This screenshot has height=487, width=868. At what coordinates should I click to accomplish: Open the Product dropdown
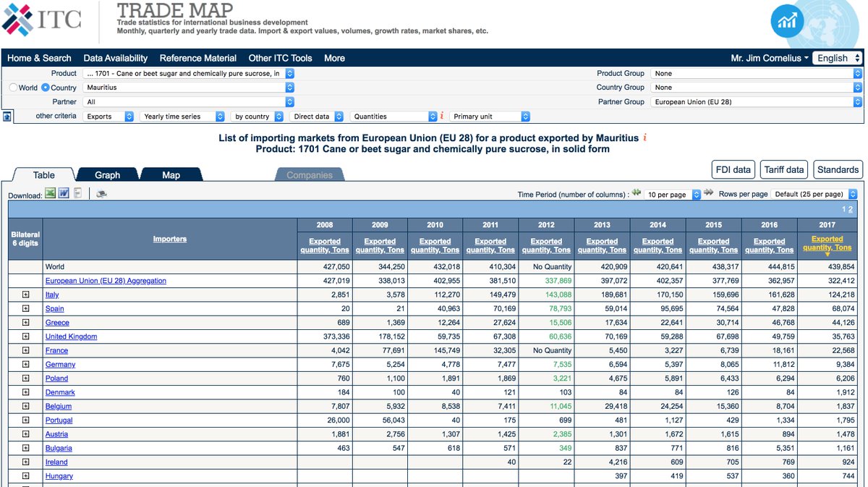[x=188, y=73]
